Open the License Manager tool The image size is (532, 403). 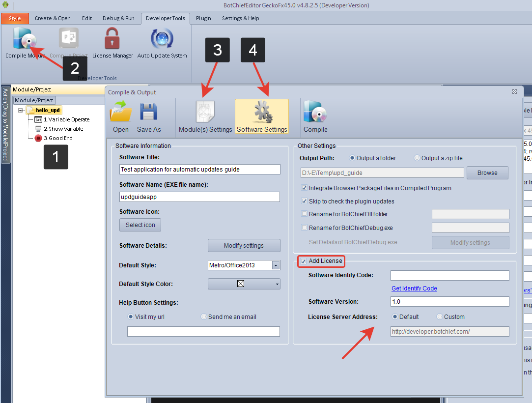click(x=112, y=40)
